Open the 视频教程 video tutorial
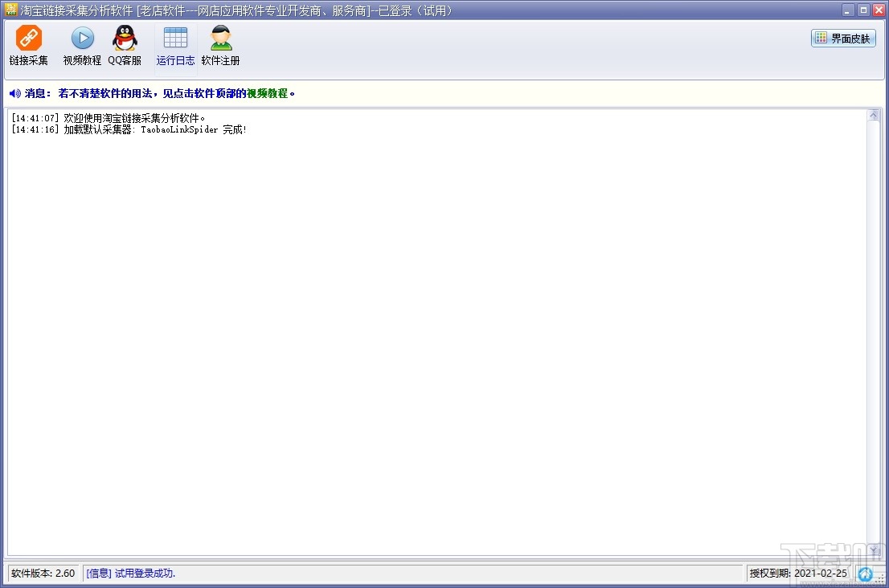Screen dimensions: 889x588 pos(82,46)
